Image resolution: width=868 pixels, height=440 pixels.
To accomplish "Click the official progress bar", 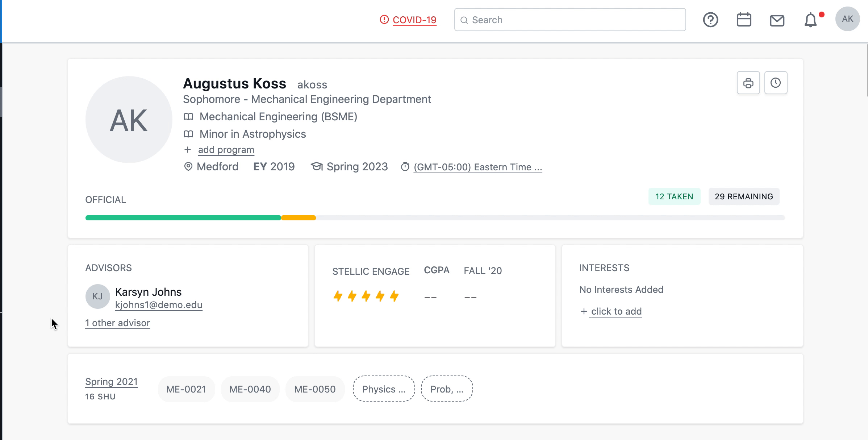I will pyautogui.click(x=435, y=218).
